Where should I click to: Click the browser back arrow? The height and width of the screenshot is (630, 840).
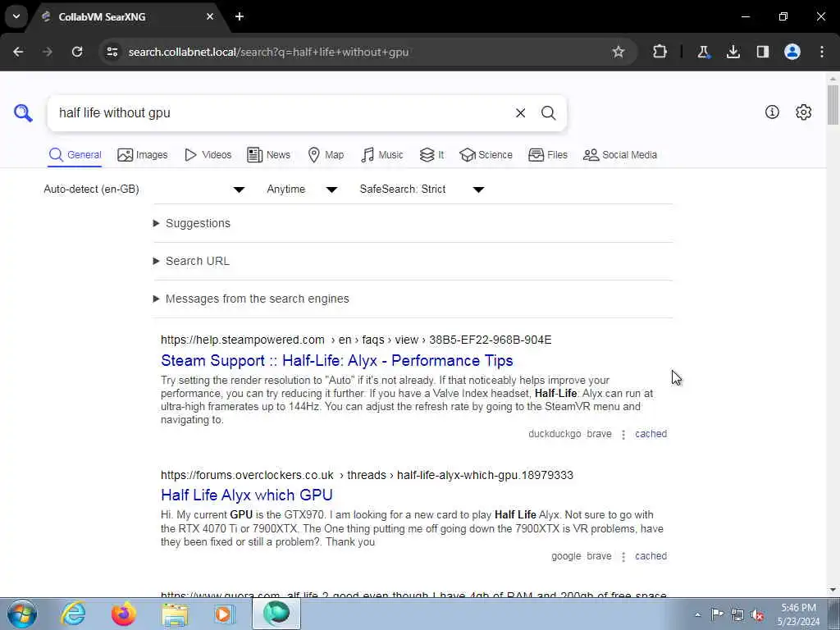pyautogui.click(x=18, y=52)
